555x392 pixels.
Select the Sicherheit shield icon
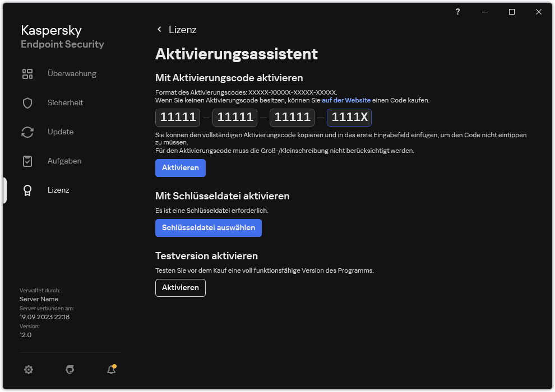[x=27, y=102]
